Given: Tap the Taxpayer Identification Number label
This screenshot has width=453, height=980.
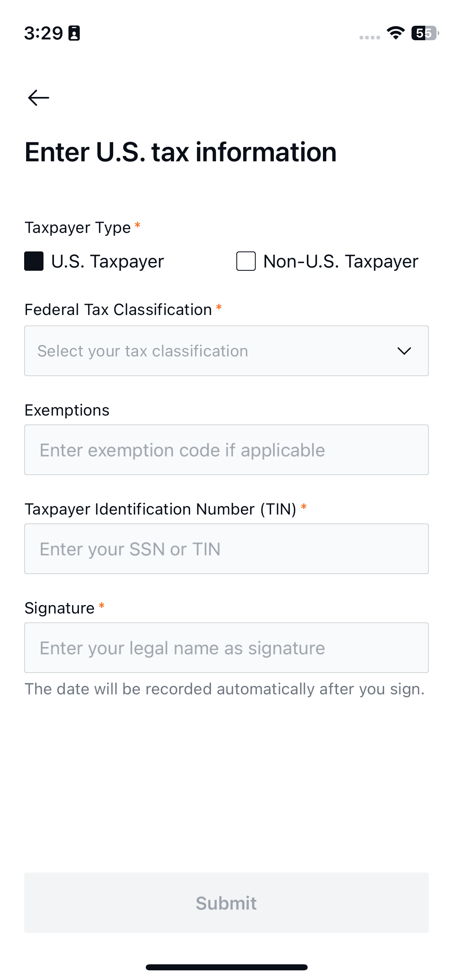Looking at the screenshot, I should coord(160,509).
